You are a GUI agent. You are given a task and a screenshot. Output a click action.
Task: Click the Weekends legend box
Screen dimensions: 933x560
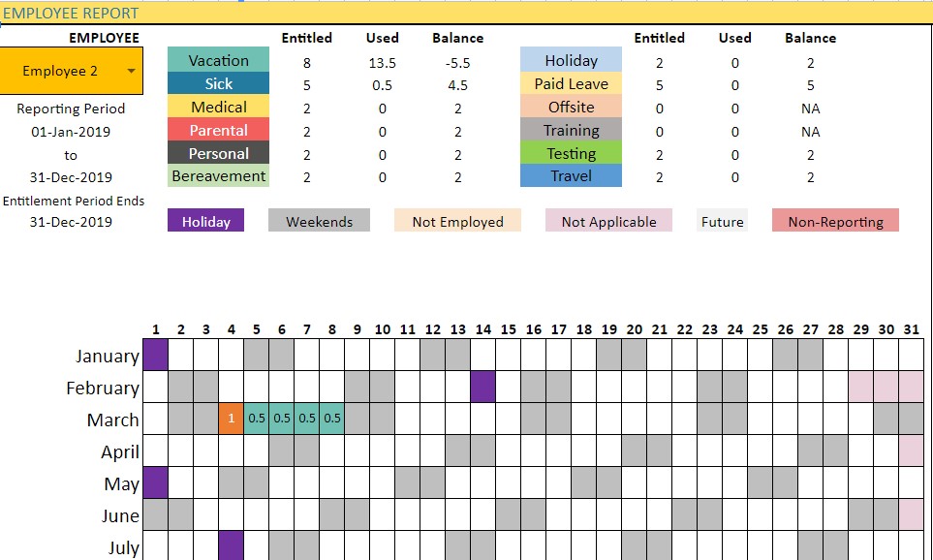click(319, 220)
